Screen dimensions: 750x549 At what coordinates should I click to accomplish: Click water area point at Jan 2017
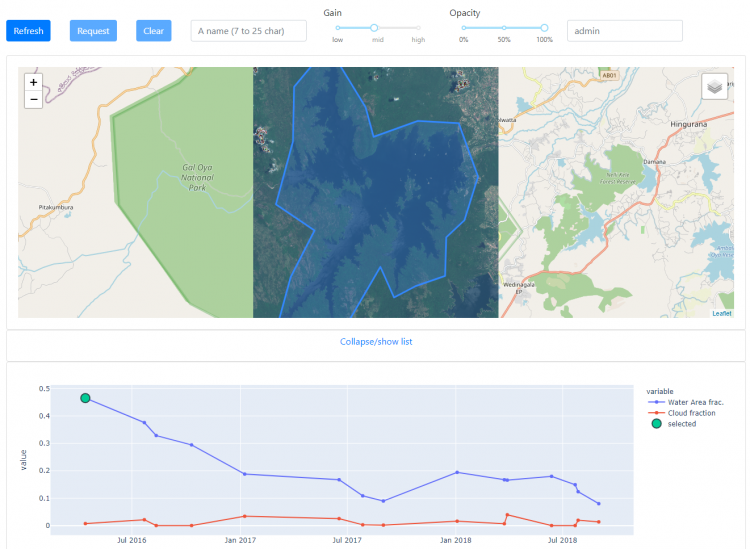[x=244, y=474]
